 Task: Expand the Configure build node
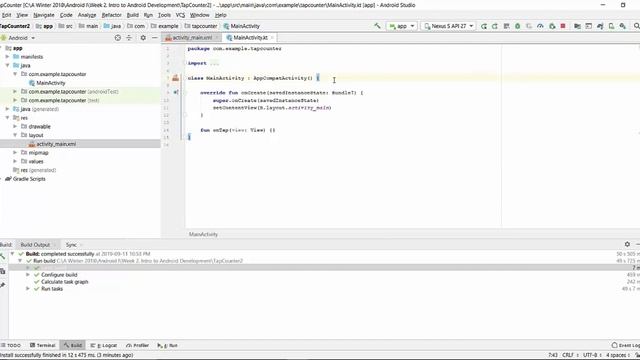[28, 275]
